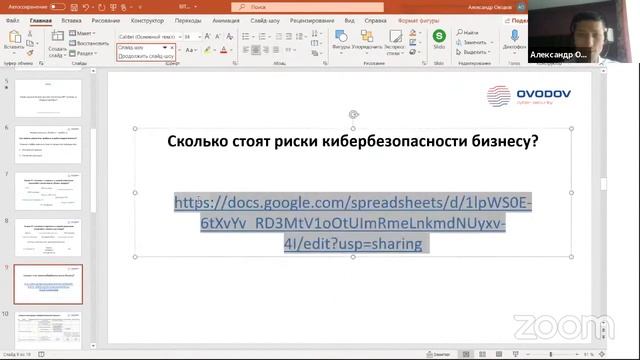Click the rotation handle above the text box

pyautogui.click(x=353, y=115)
